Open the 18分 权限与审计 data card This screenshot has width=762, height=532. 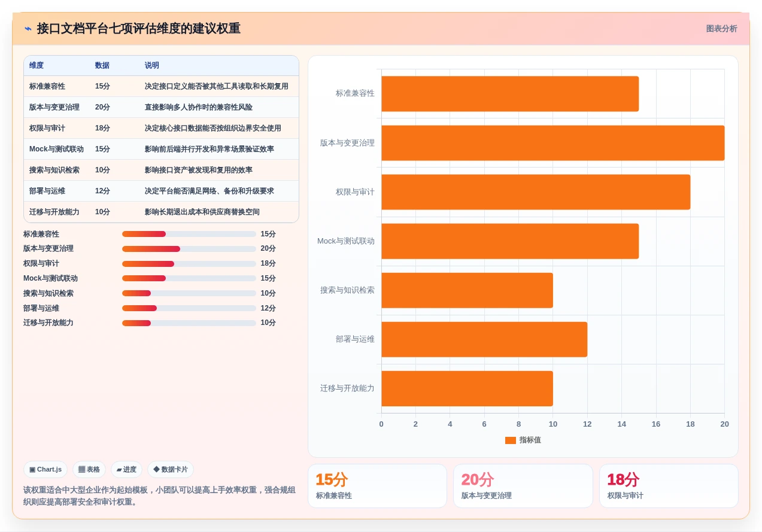[669, 486]
